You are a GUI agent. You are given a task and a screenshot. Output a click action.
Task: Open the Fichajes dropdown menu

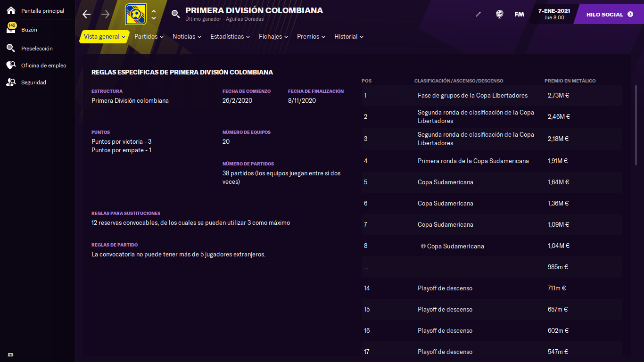273,37
